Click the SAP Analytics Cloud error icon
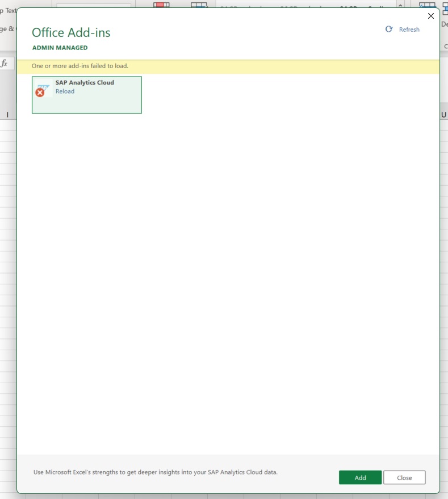This screenshot has height=499, width=448. 40,93
